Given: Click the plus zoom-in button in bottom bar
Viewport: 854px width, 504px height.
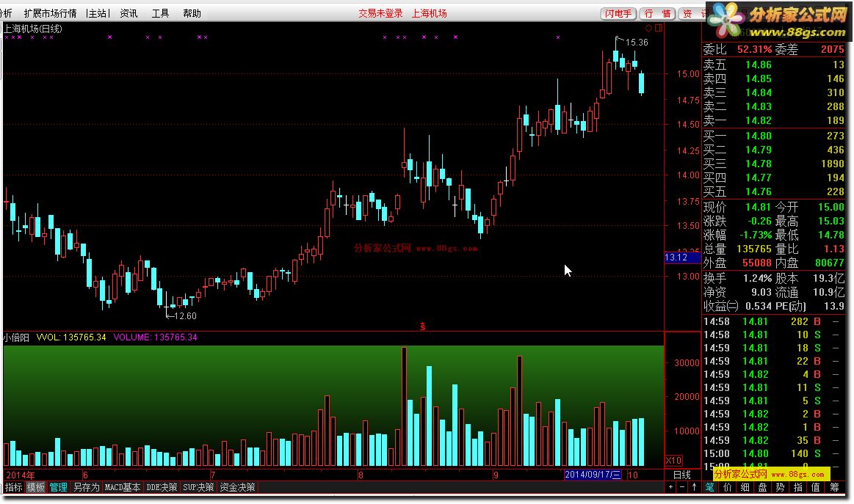Looking at the screenshot, I should coord(670,487).
